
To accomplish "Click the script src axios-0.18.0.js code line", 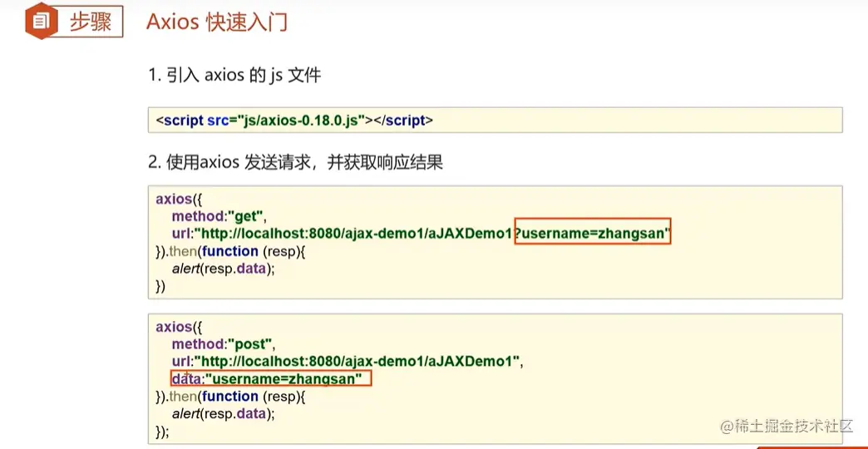I will (294, 120).
